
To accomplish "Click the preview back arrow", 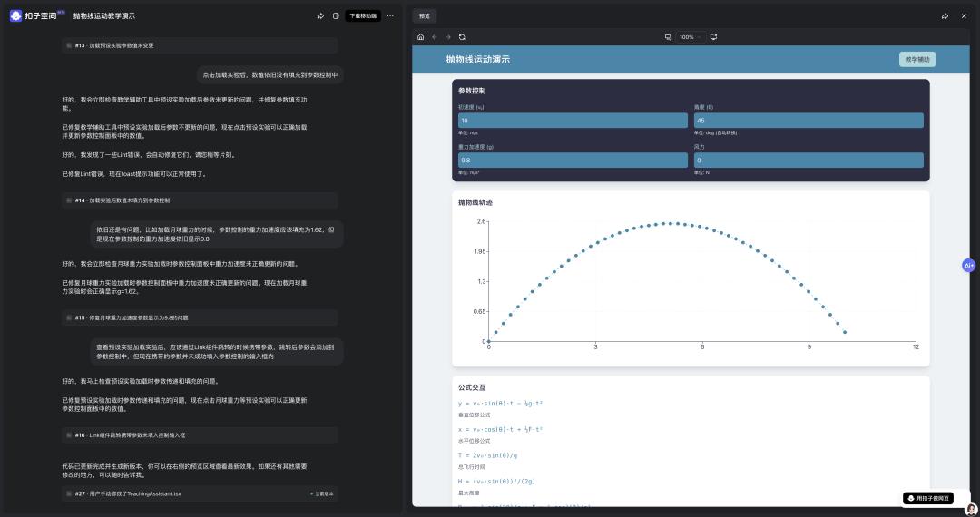I will pyautogui.click(x=435, y=37).
